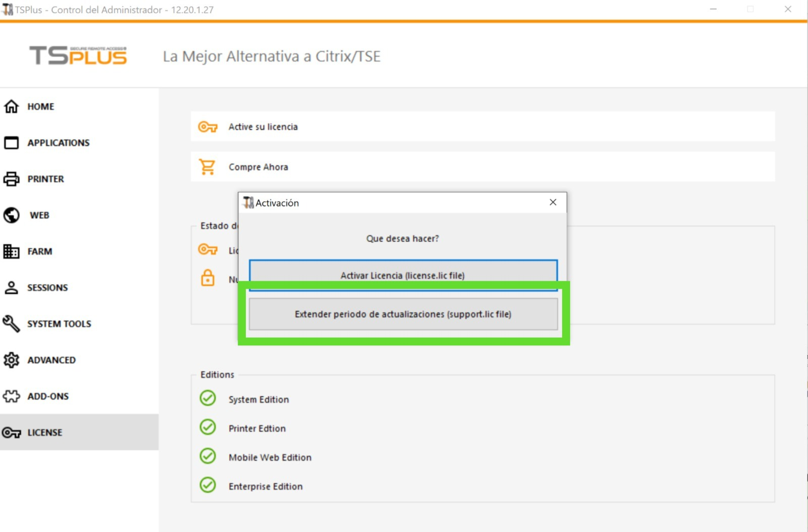This screenshot has width=808, height=532.
Task: Select the ADD-ONS puzzle piece icon
Action: 11,396
